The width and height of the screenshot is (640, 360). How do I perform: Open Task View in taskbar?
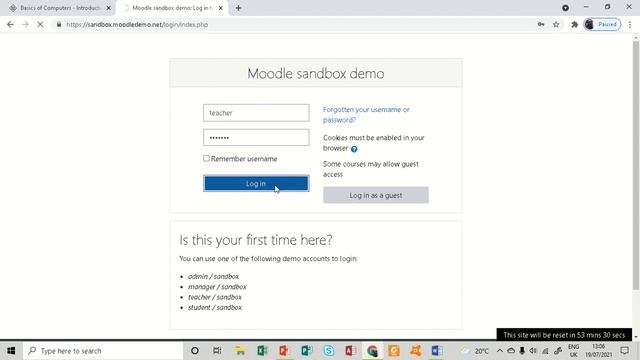(217, 351)
